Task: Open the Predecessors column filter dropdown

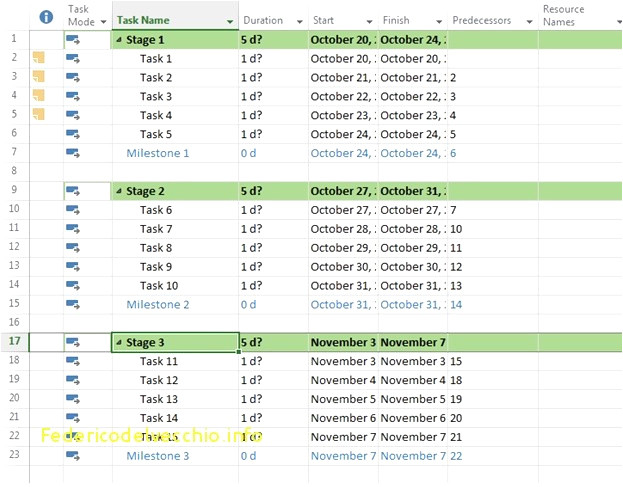Action: point(525,21)
